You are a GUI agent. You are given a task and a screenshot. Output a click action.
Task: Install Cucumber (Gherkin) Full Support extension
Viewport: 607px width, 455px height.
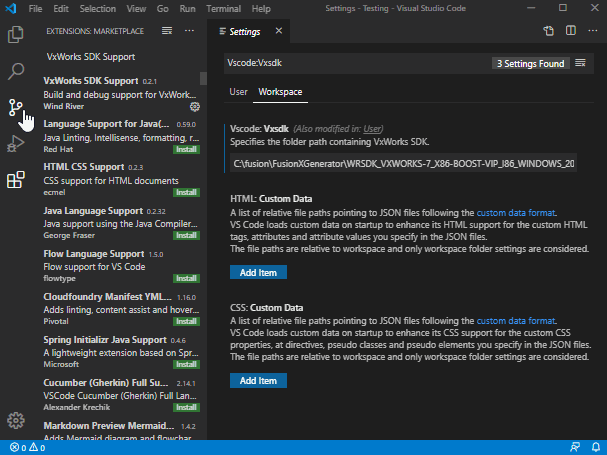(186, 407)
